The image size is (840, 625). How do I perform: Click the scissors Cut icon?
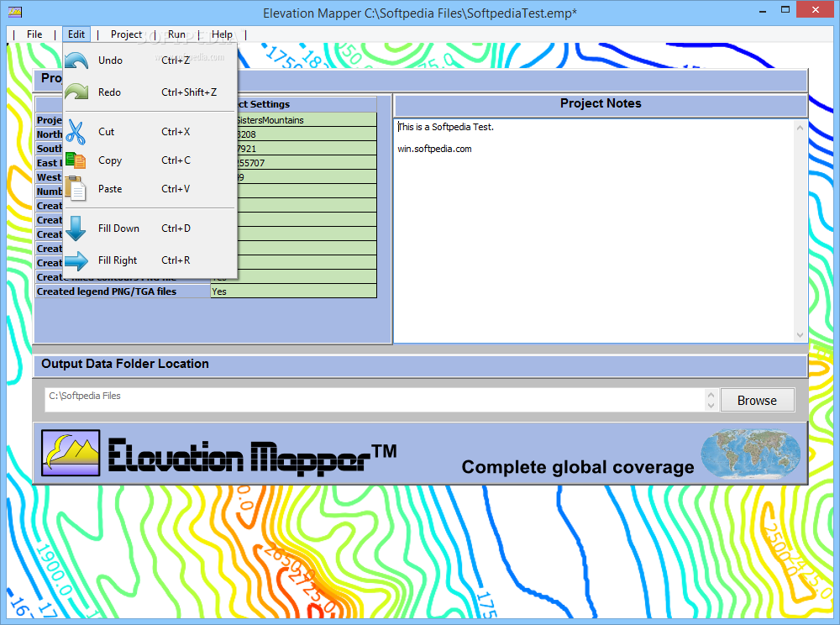[76, 132]
